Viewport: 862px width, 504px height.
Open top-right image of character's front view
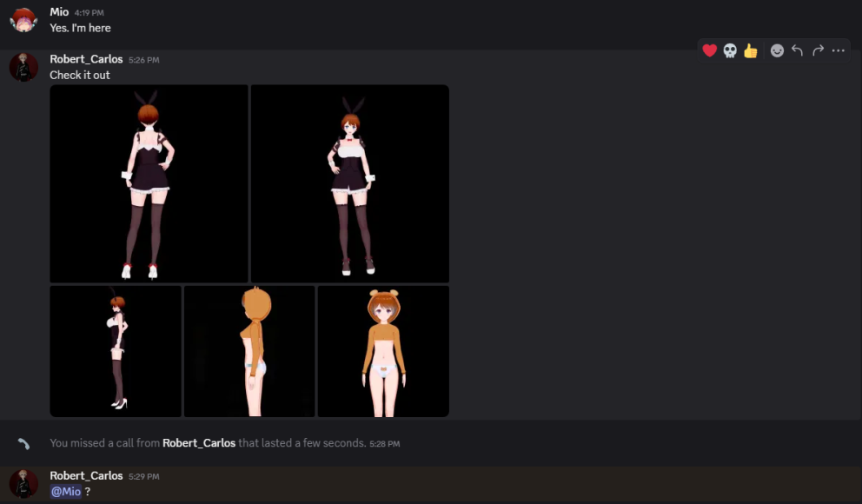(x=350, y=183)
